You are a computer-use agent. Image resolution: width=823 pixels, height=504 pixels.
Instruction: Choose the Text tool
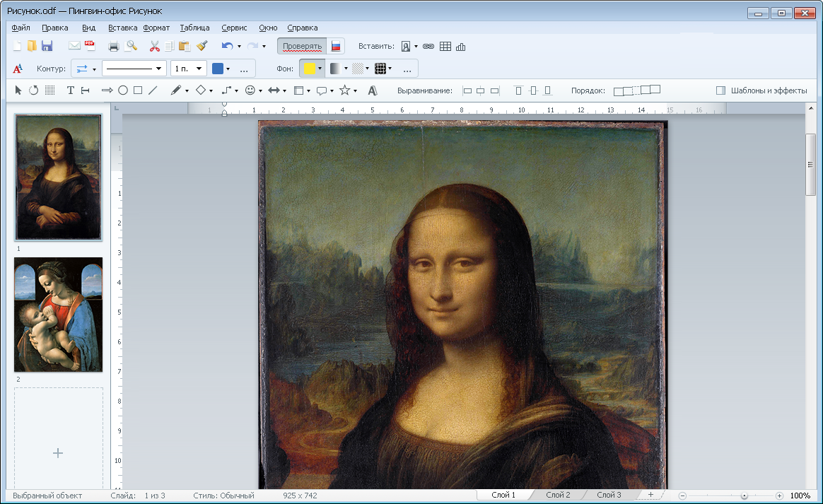[71, 90]
